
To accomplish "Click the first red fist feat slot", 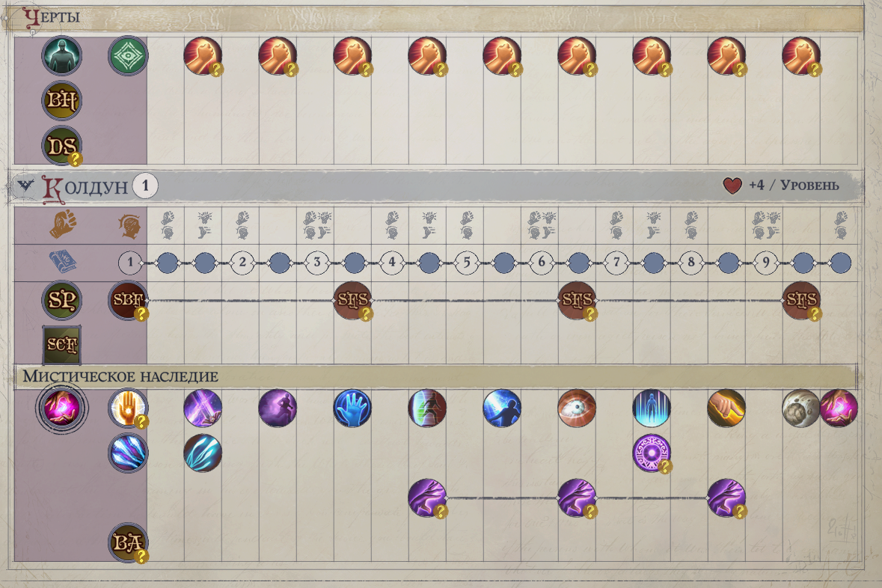I will [203, 55].
